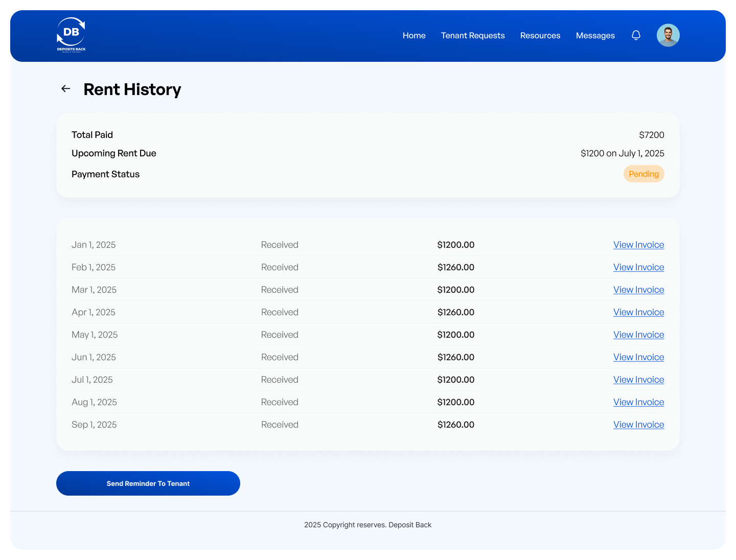Open the Mar 1, 2025 invoice link

click(x=638, y=290)
